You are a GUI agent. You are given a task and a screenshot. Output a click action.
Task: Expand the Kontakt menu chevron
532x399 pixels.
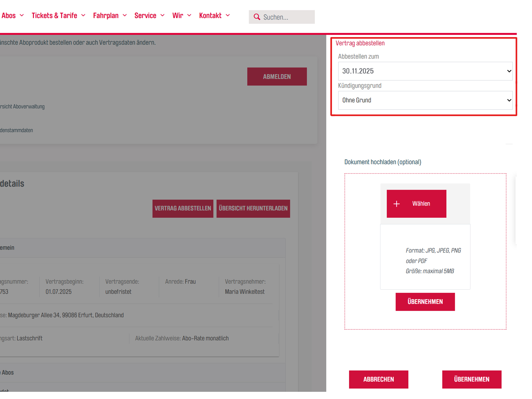coord(228,15)
